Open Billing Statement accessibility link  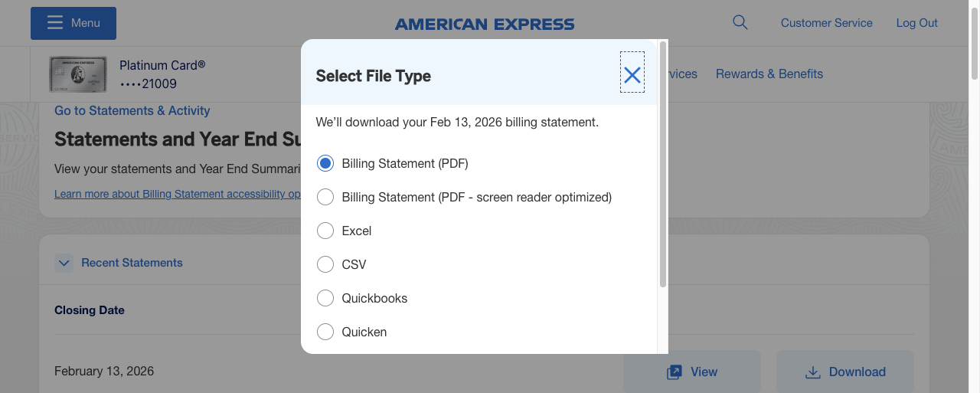pyautogui.click(x=177, y=194)
